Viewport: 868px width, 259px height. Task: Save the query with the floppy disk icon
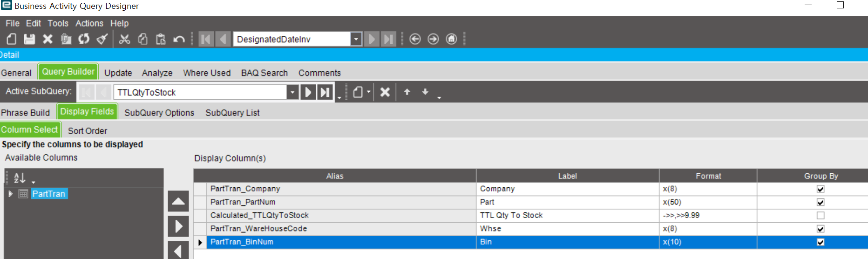(29, 39)
